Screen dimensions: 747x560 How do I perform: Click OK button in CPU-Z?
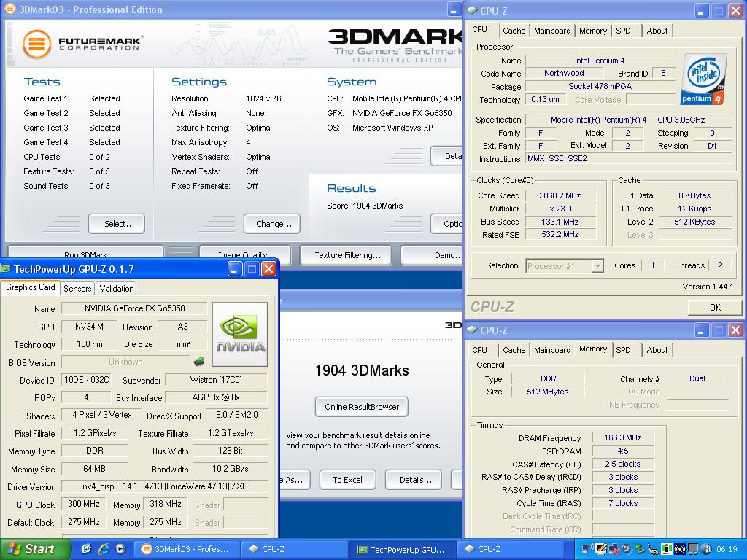click(715, 308)
